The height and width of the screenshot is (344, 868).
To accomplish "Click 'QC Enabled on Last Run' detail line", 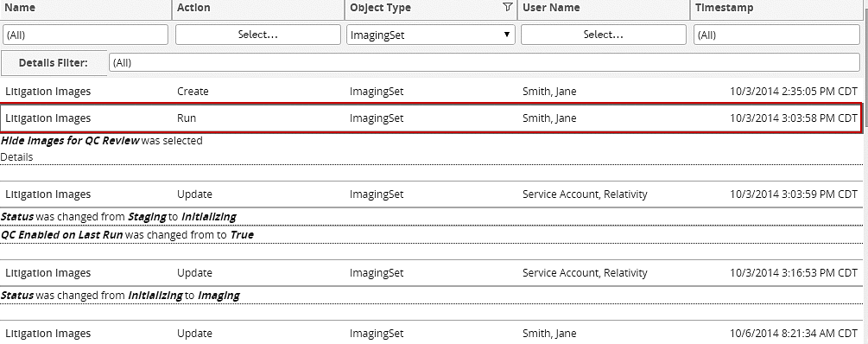I will [x=127, y=235].
